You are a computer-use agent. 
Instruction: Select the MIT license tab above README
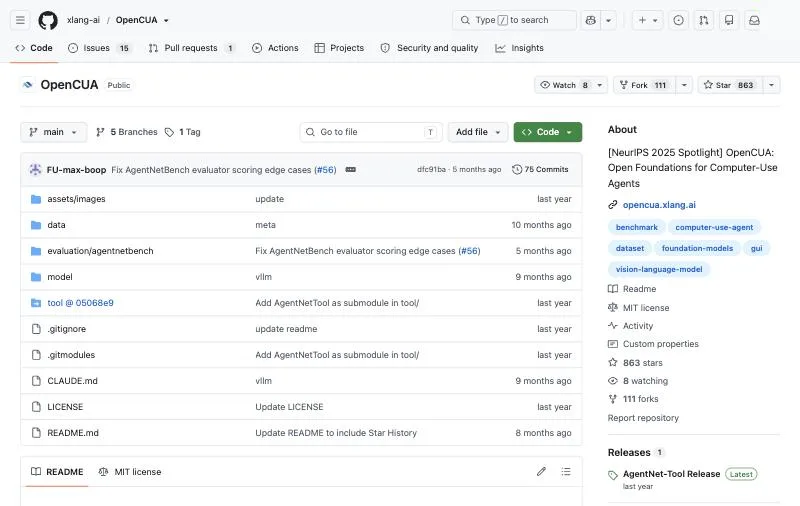click(x=130, y=472)
